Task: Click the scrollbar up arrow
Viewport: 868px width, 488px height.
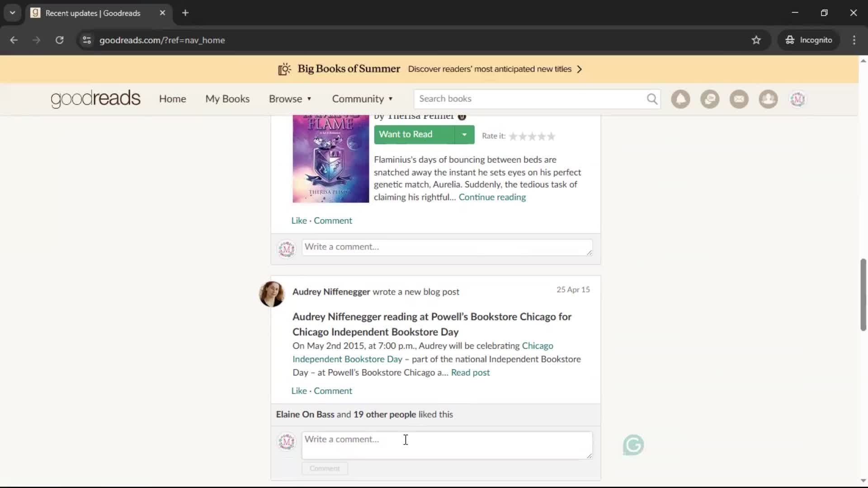Action: point(863,61)
